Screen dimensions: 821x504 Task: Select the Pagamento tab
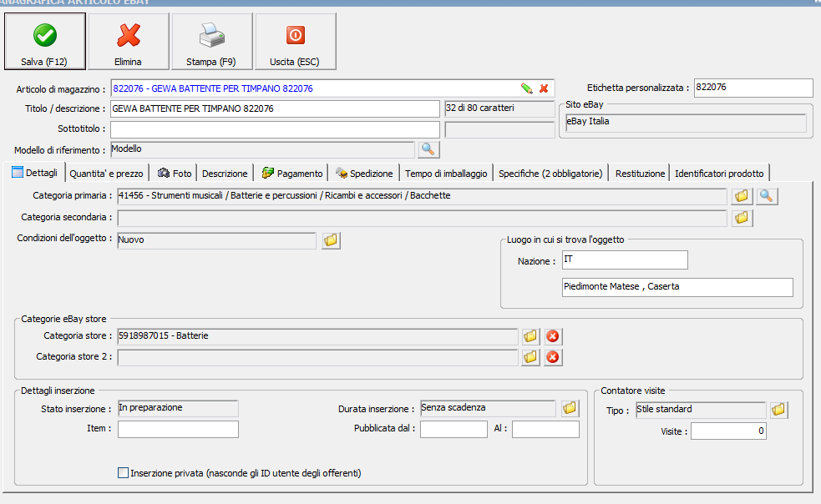pos(292,174)
